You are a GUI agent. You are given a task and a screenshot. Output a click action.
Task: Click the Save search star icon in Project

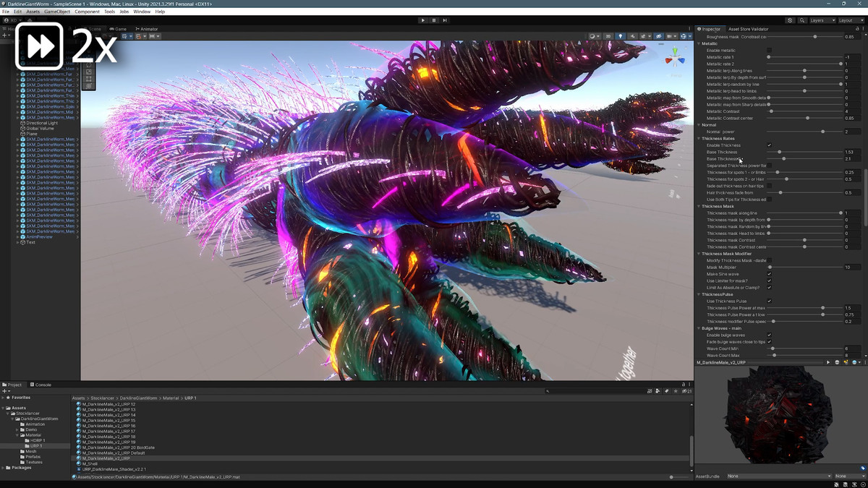[676, 391]
